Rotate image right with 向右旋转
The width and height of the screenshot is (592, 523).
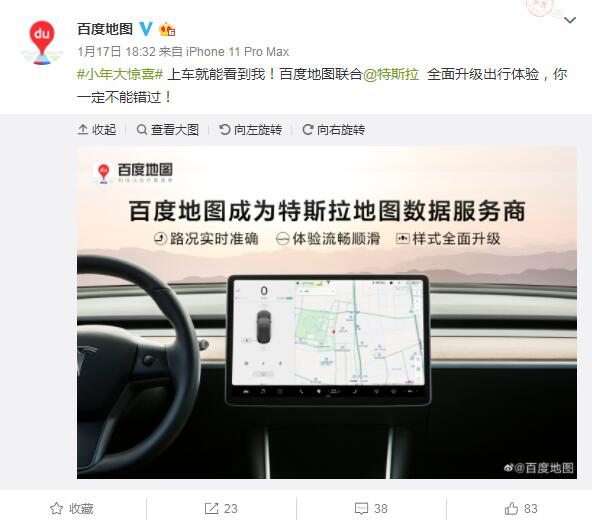coord(333,130)
